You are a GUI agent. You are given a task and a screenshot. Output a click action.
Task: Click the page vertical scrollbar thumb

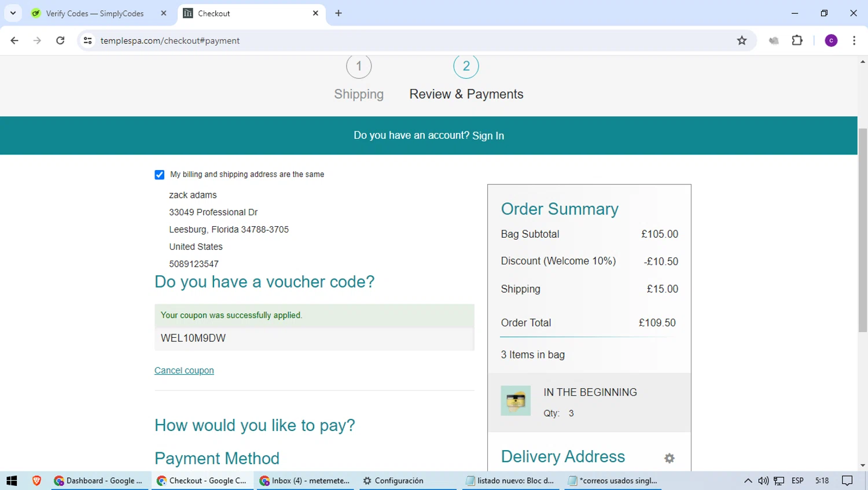tap(863, 230)
